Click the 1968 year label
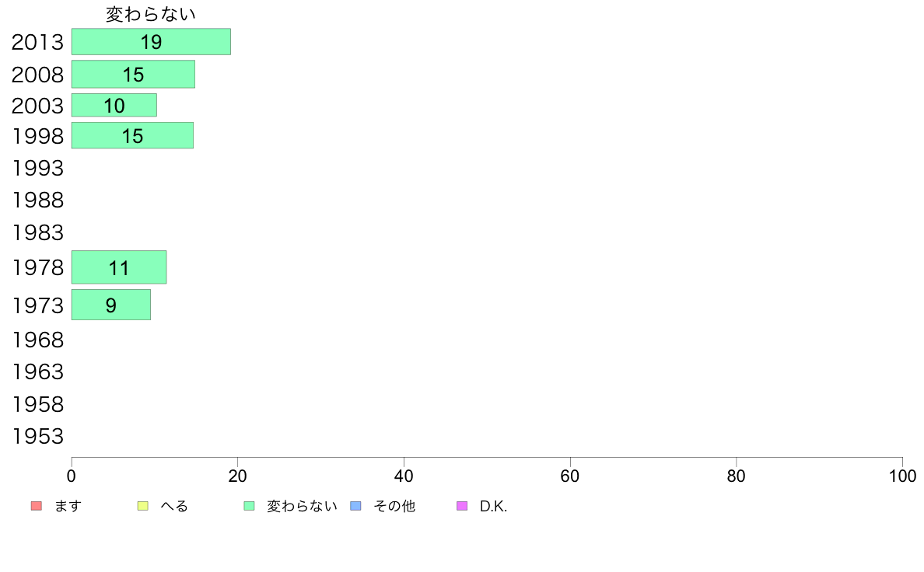924x572 pixels. click(x=37, y=340)
